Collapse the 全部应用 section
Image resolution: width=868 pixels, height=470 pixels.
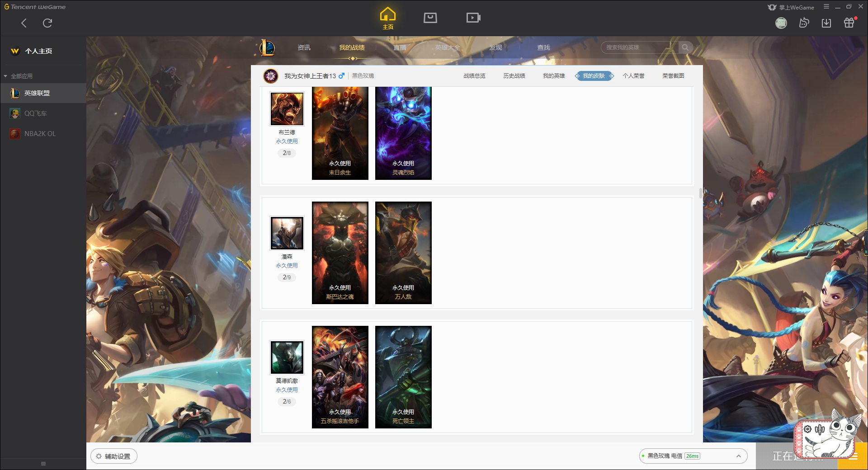[18, 76]
